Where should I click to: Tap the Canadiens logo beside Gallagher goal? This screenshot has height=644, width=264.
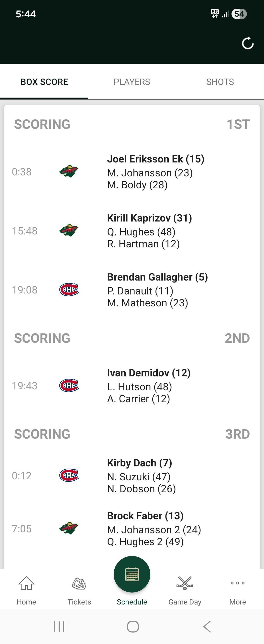[x=69, y=290]
